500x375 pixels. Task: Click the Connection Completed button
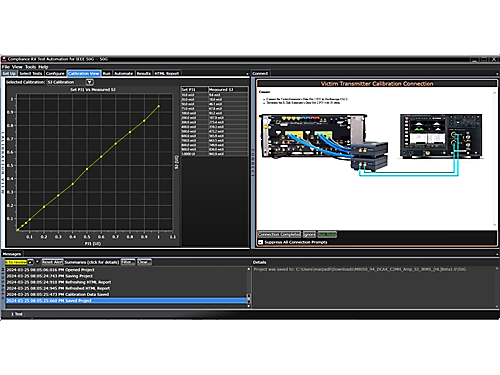point(279,234)
